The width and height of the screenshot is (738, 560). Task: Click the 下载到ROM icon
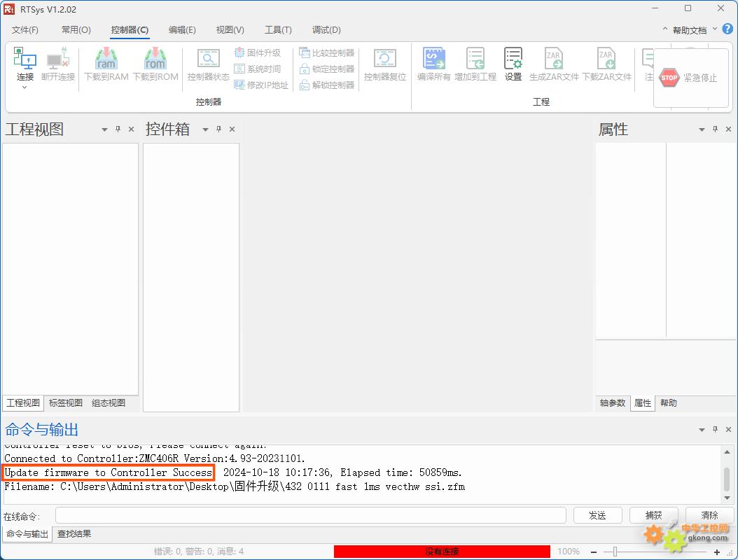[155, 58]
